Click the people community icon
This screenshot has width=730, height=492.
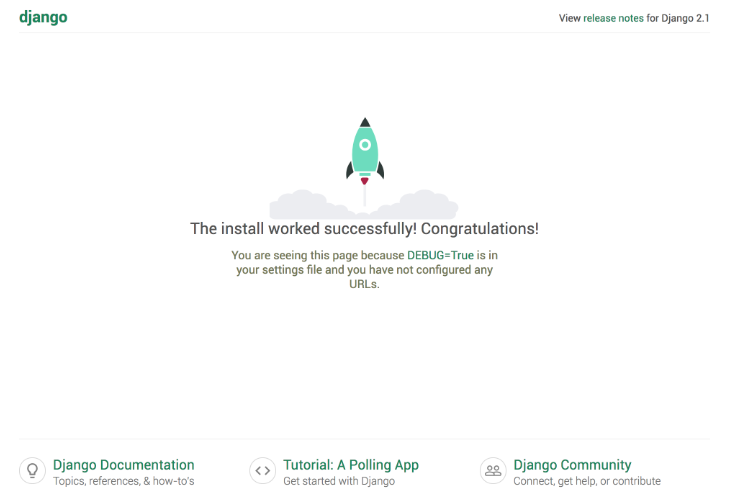[x=493, y=471]
